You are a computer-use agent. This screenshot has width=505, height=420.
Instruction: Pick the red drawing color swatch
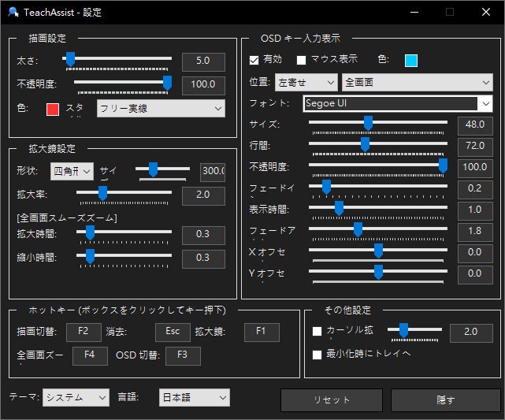pyautogui.click(x=53, y=110)
